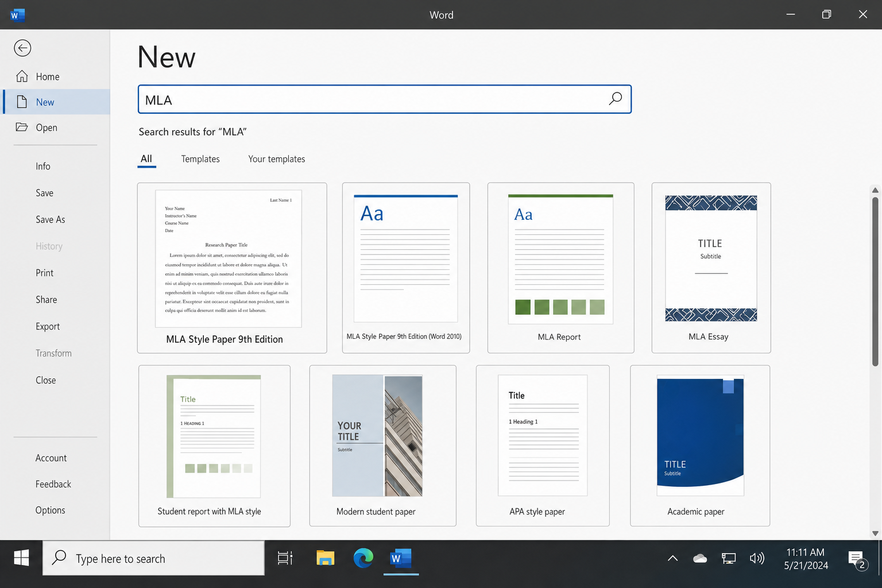The width and height of the screenshot is (882, 588).
Task: Open MLA Style Paper 9th Edition (Word 2010)
Action: tap(406, 268)
